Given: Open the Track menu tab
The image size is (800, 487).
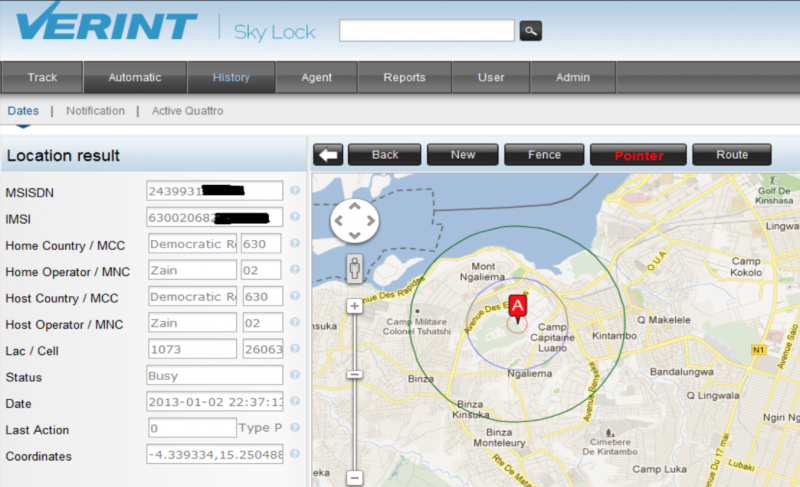Looking at the screenshot, I should (42, 78).
